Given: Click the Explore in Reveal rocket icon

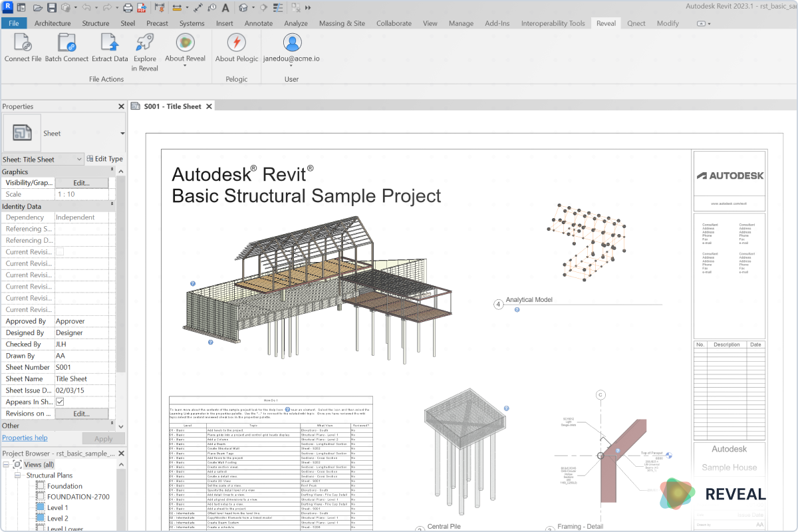Looking at the screenshot, I should click(x=145, y=43).
